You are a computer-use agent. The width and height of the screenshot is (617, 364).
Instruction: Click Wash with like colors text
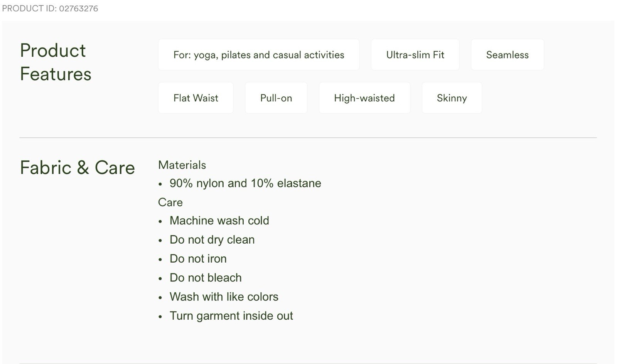point(224,297)
